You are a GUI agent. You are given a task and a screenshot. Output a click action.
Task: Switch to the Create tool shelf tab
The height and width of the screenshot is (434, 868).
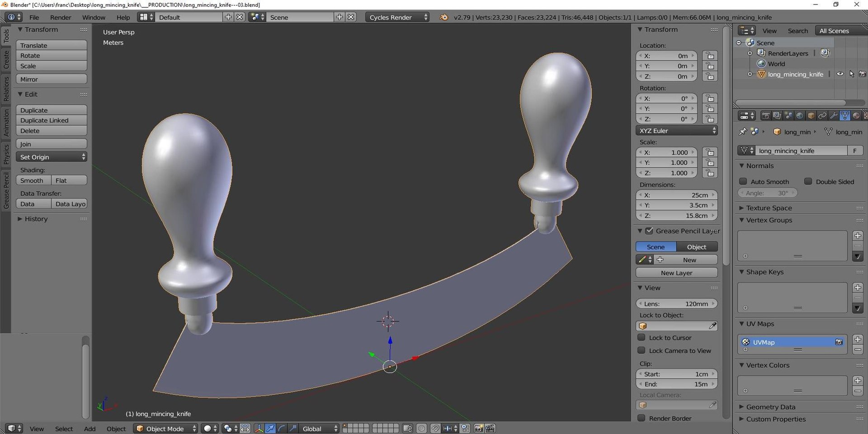(6, 60)
